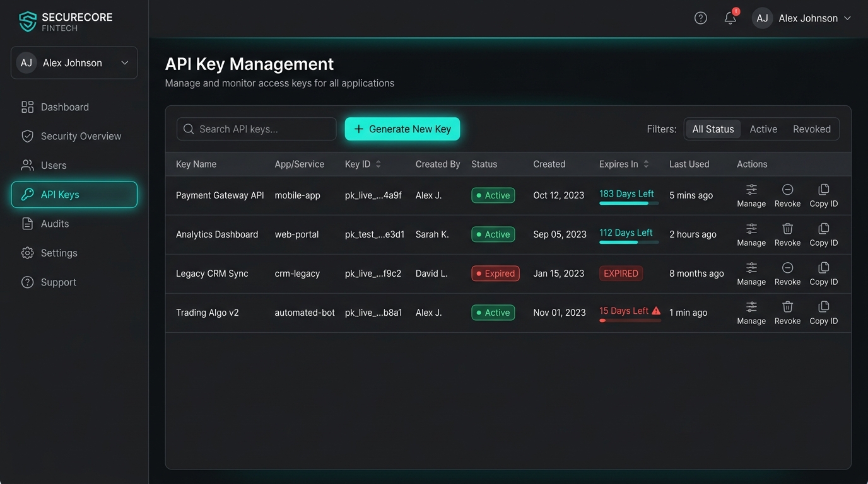Open Audits in the sidebar
This screenshot has height=484, width=868.
[45, 224]
